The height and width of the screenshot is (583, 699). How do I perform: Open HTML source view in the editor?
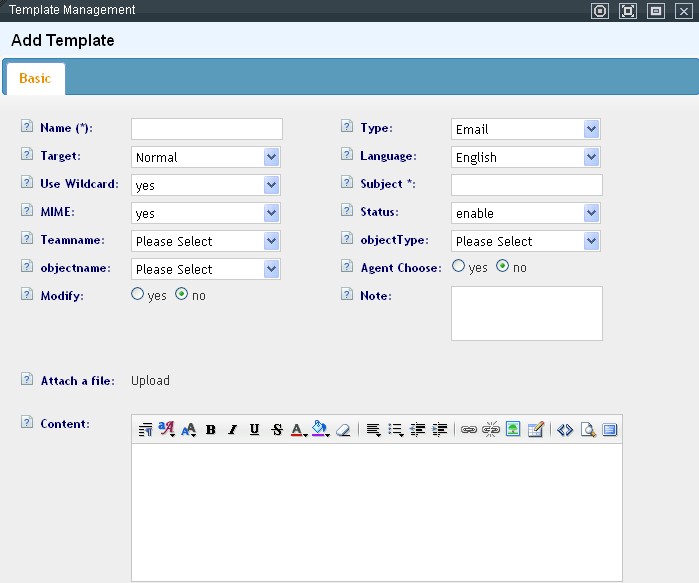click(x=564, y=430)
